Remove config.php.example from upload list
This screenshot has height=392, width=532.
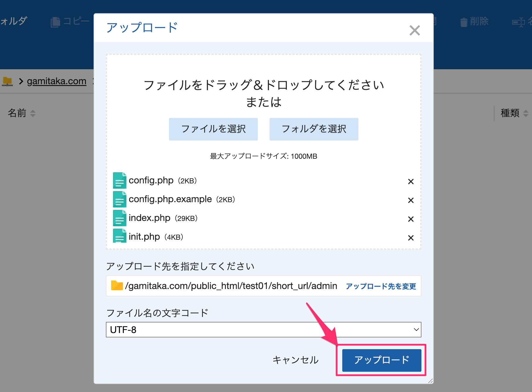click(411, 200)
